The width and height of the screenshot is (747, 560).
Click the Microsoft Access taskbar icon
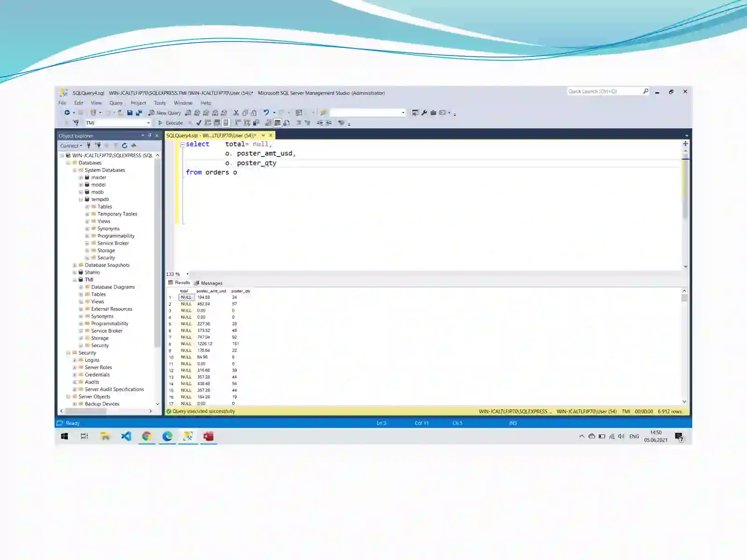pyautogui.click(x=208, y=436)
